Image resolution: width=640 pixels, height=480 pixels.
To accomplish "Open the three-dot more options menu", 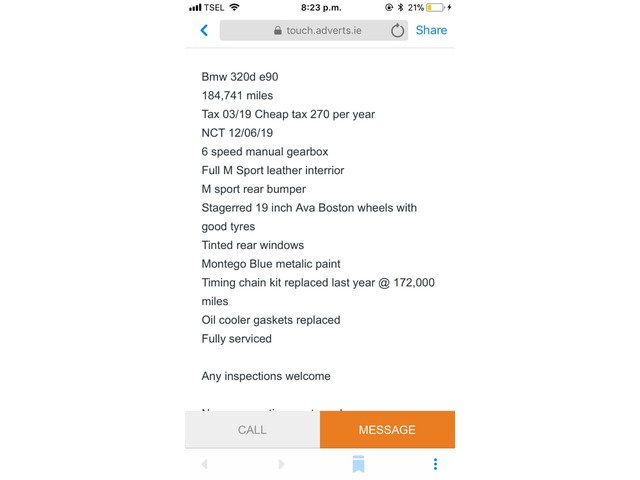I will [x=435, y=464].
